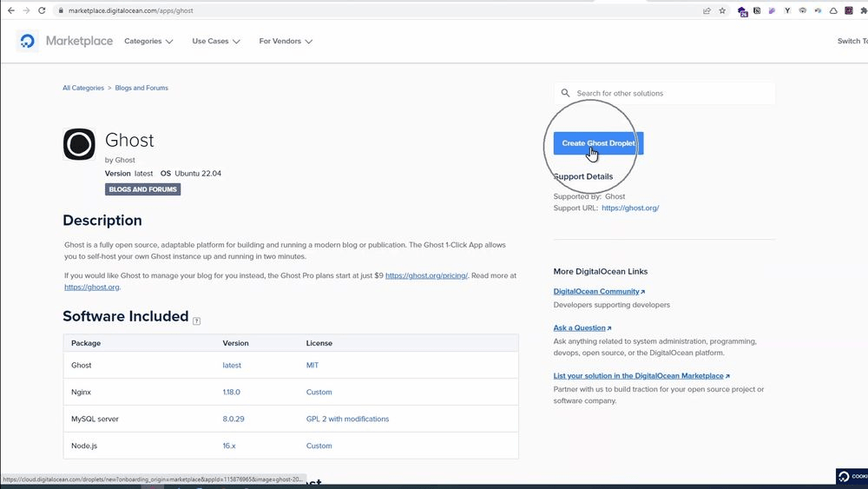
Task: Click Node.js version 16.x
Action: (229, 446)
